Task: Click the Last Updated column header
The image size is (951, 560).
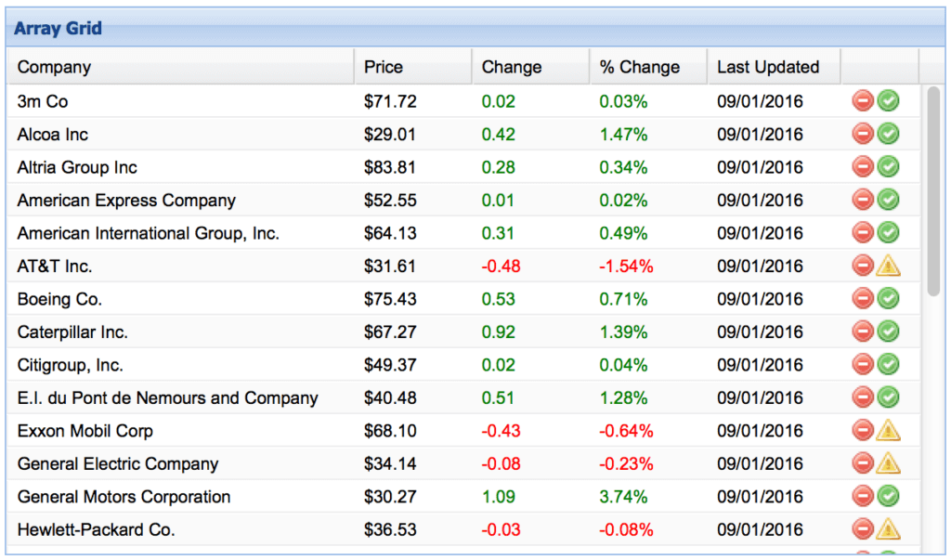Action: (774, 67)
